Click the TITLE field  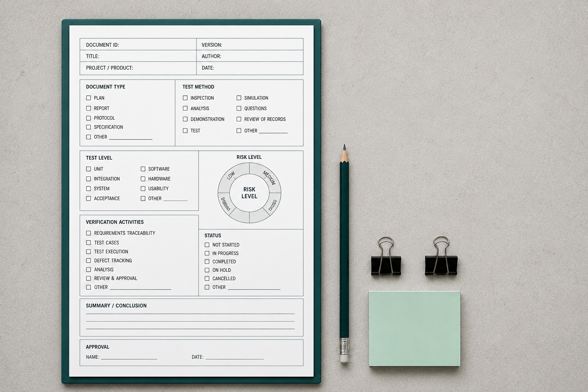coord(138,56)
